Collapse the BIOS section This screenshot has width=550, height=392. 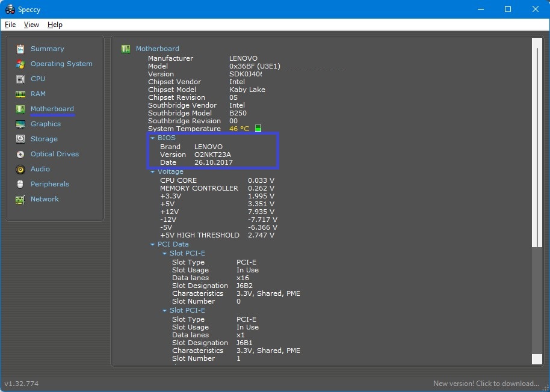[153, 138]
